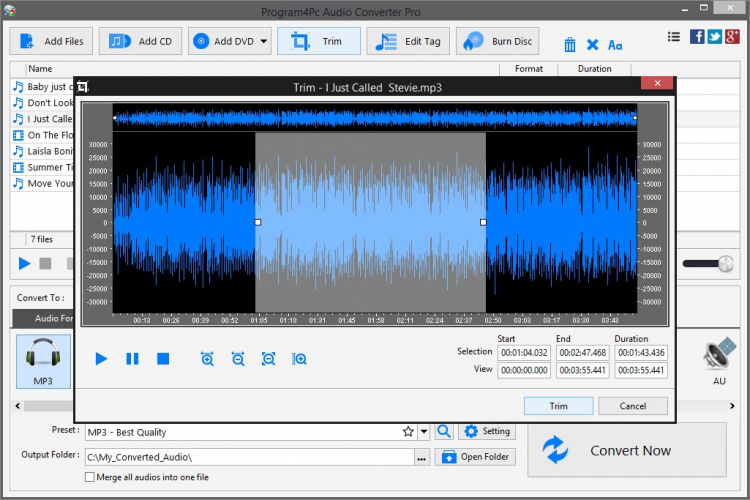The image size is (750, 500).
Task: Click the output folder browse ellipsis button
Action: tap(422, 457)
